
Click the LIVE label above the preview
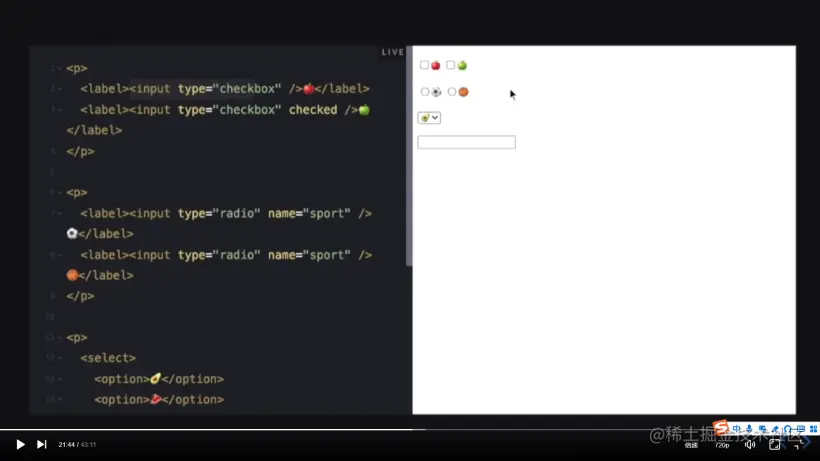click(x=392, y=52)
